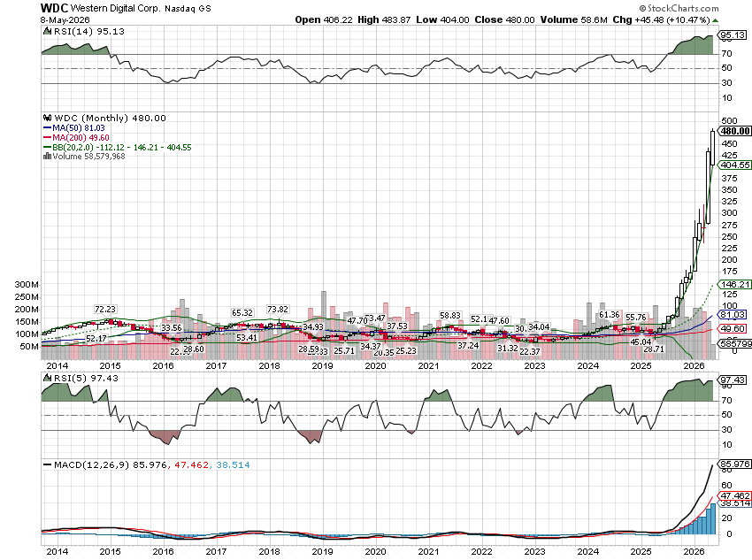Viewport: 752px width, 560px height.
Task: Click the candlestick icon beside WDC (Monthly)
Action: click(47, 118)
